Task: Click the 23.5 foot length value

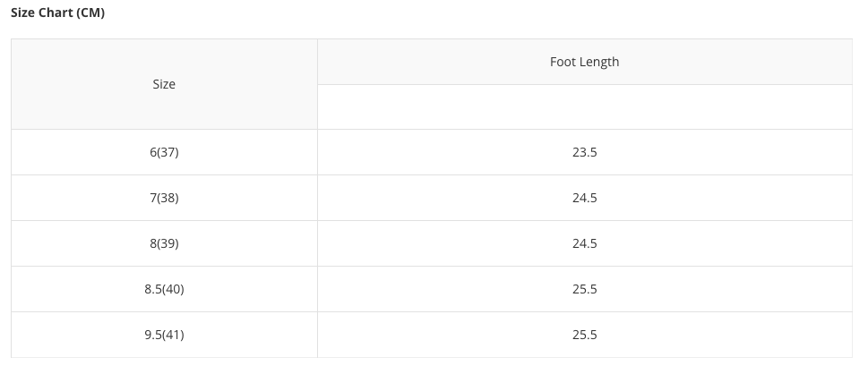Action: (x=584, y=152)
